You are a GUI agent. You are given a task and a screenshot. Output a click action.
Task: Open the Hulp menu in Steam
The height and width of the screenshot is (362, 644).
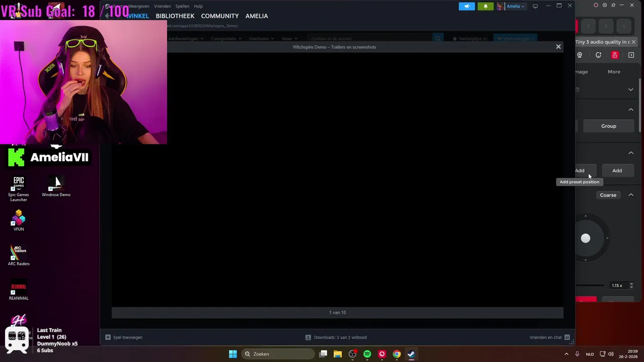click(x=198, y=6)
